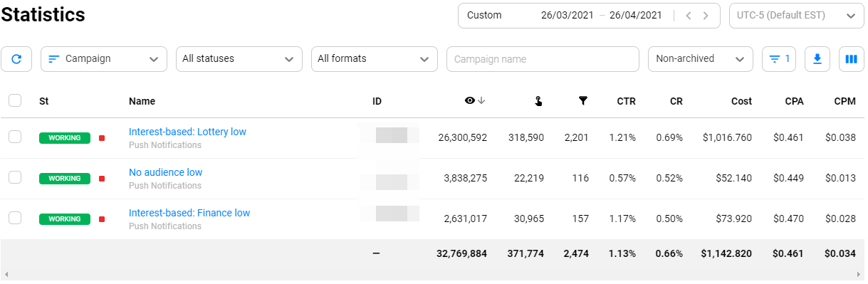This screenshot has height=284, width=868.
Task: Open the UTC-5 timezone dropdown
Action: [x=797, y=16]
